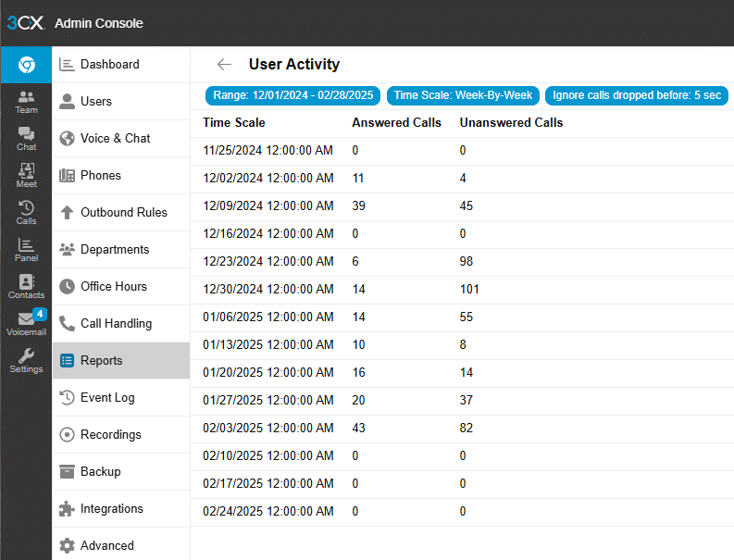
Task: Open the Team icon in sidebar
Action: [x=26, y=102]
